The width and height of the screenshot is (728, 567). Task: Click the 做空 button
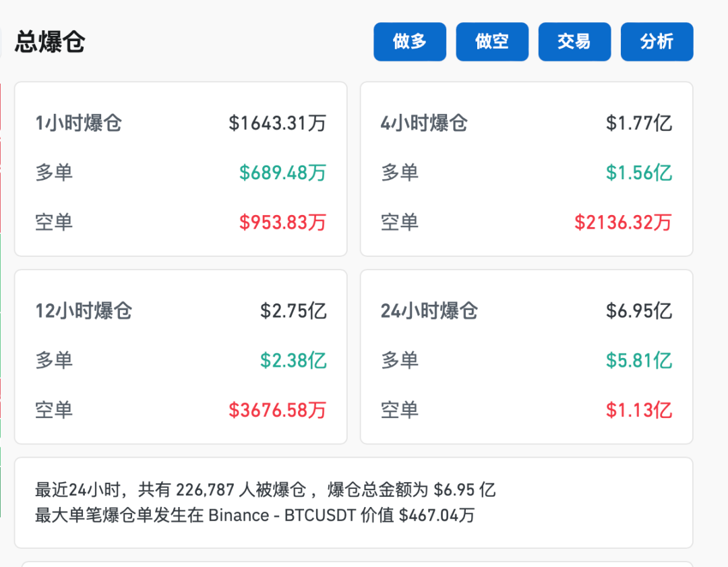tap(492, 41)
